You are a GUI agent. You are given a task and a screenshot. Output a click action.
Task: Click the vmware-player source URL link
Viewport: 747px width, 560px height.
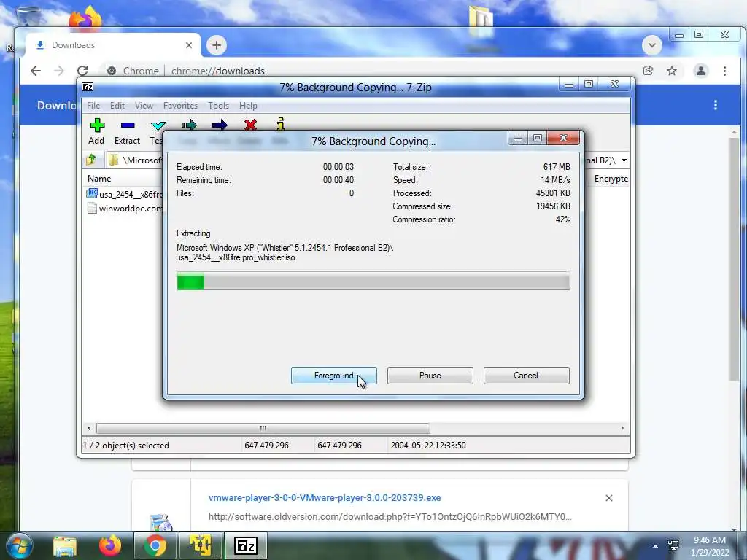tap(390, 517)
